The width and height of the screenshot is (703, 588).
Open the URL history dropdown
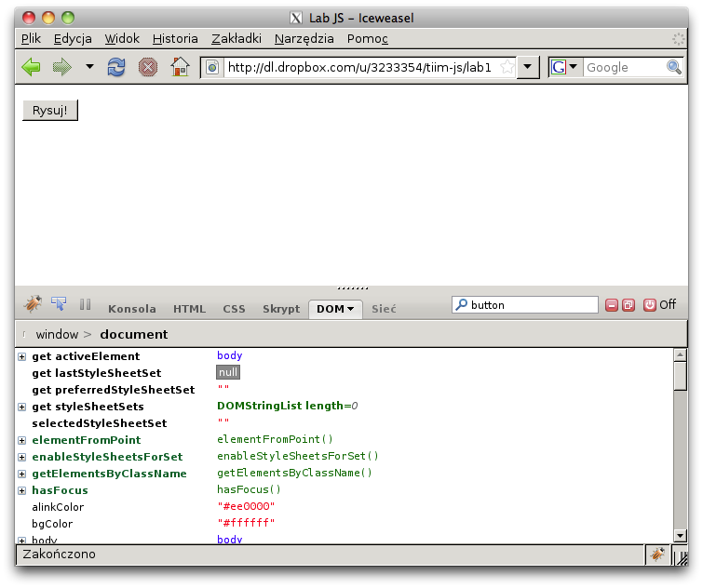(528, 67)
